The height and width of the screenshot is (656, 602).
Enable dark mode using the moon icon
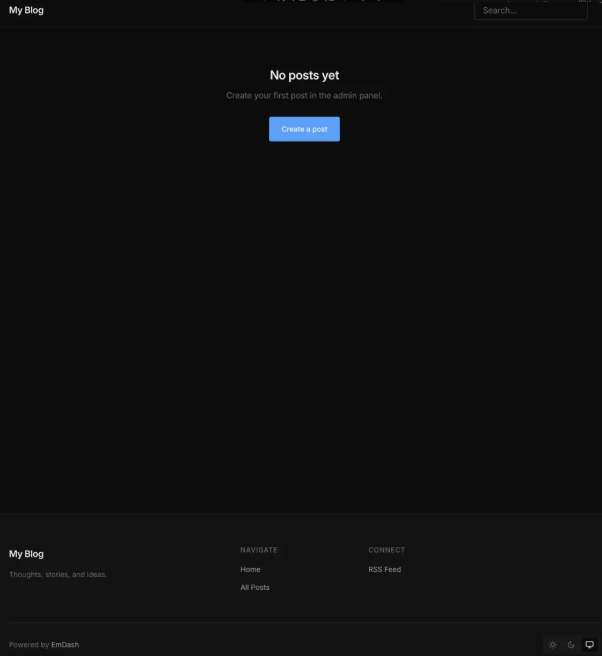[x=571, y=645]
